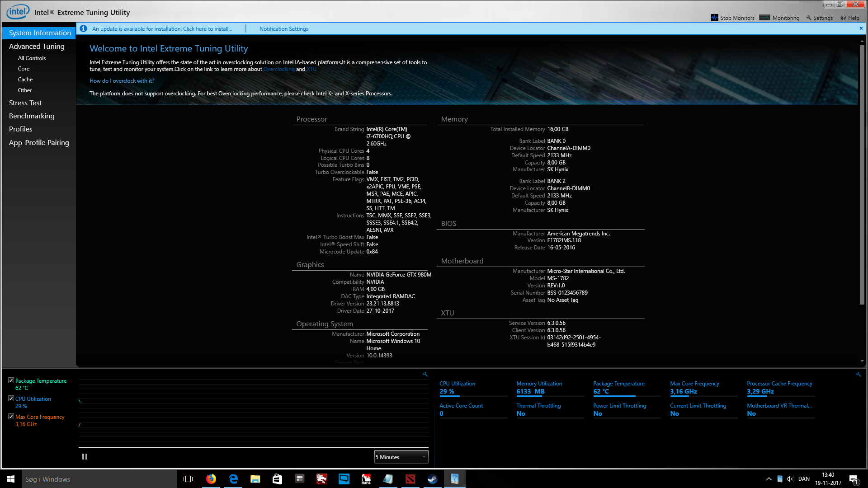Viewport: 868px width, 488px height.
Task: Click the Current Limit Throttling tile
Action: pos(704,411)
